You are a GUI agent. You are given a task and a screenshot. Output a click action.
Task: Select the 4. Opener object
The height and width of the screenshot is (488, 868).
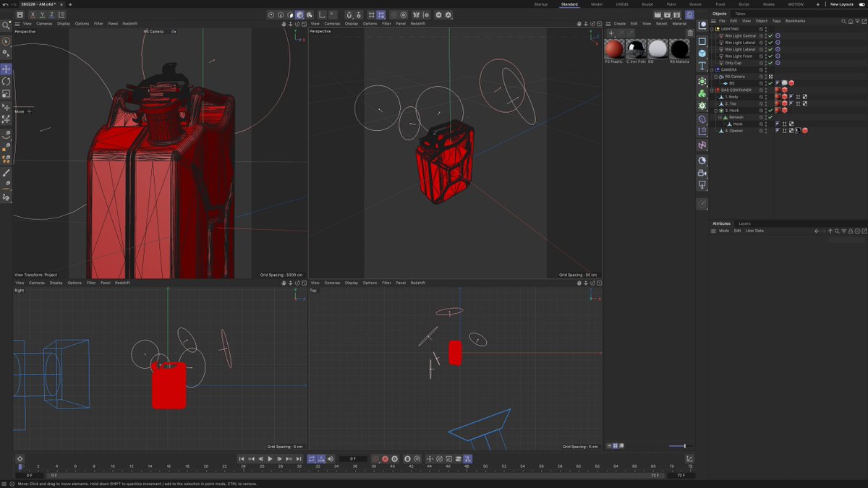click(x=734, y=131)
